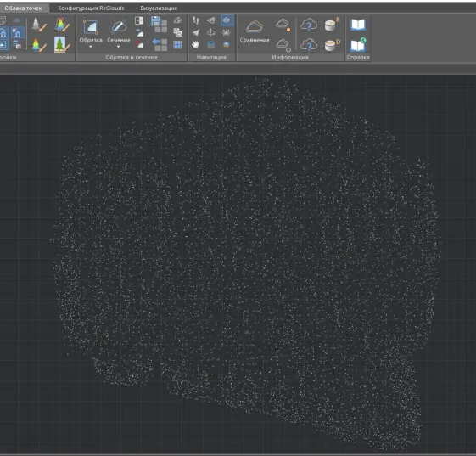Select the hand pan navigation tool
Image resolution: width=476 pixels, height=456 pixels.
click(196, 45)
